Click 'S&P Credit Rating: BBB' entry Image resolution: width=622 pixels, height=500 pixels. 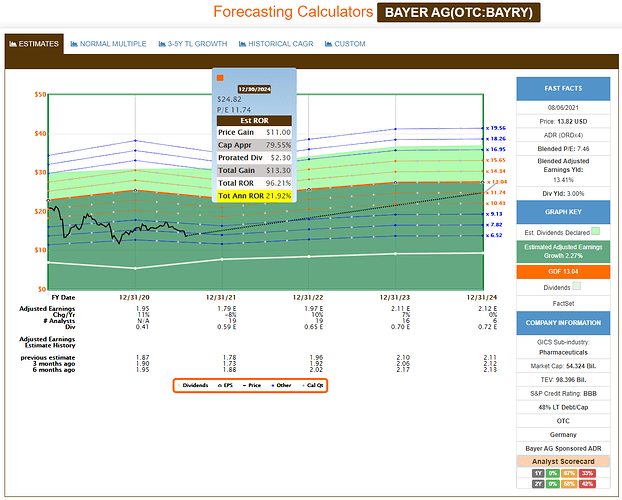[563, 394]
